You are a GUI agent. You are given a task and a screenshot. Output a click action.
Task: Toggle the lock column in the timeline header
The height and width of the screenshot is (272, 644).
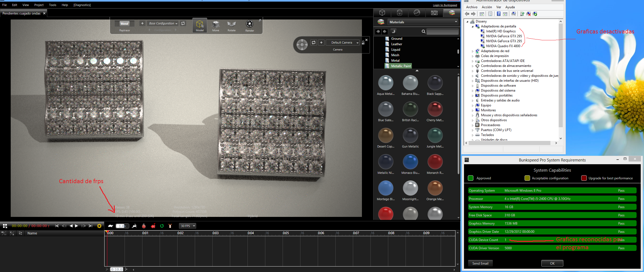click(x=12, y=233)
